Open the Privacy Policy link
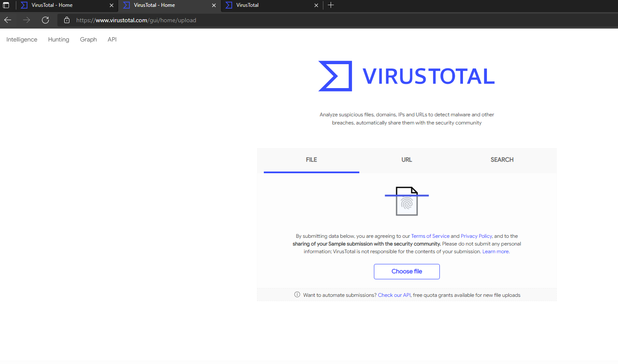This screenshot has width=618, height=364. (476, 236)
